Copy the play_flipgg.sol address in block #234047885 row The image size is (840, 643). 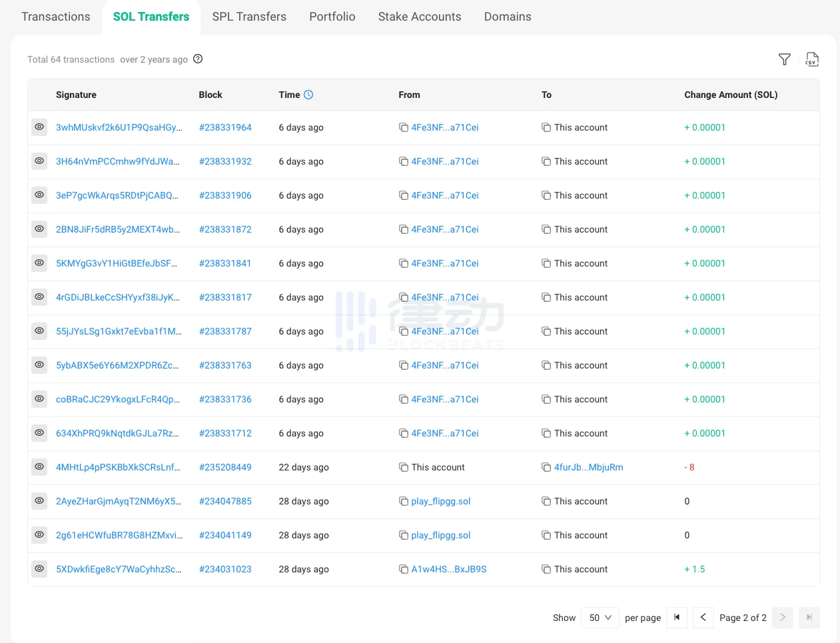[404, 501]
